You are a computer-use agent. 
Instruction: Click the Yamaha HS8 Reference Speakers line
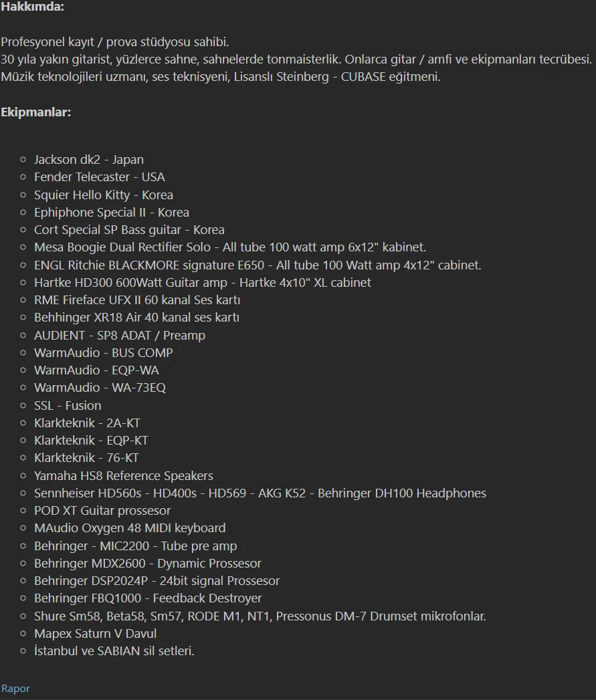click(124, 476)
